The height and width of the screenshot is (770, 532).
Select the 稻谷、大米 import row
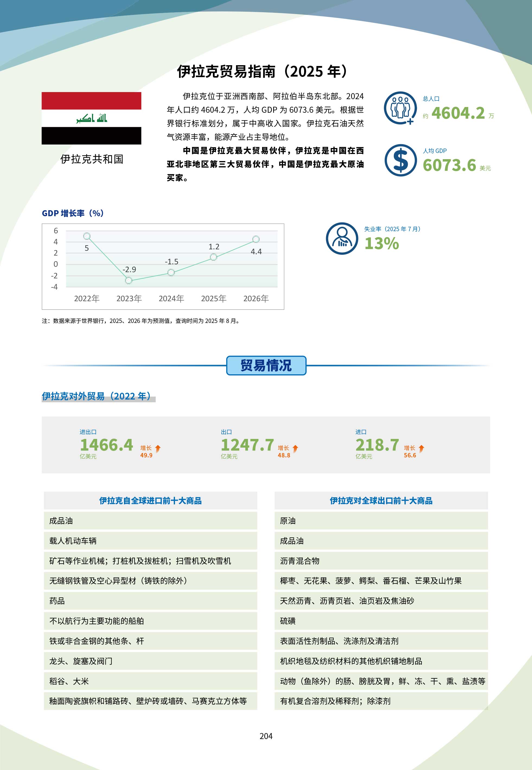(150, 681)
